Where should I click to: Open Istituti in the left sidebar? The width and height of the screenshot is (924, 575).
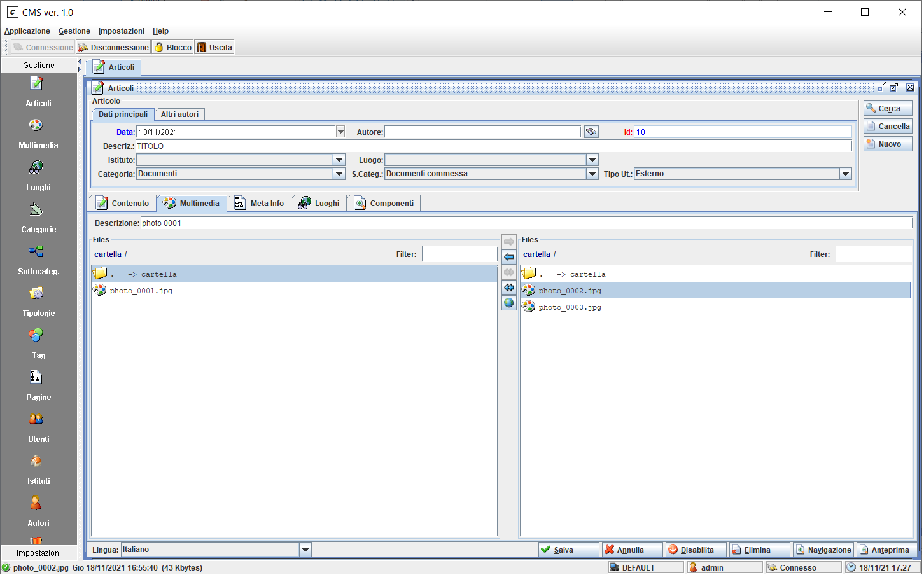[x=38, y=470]
